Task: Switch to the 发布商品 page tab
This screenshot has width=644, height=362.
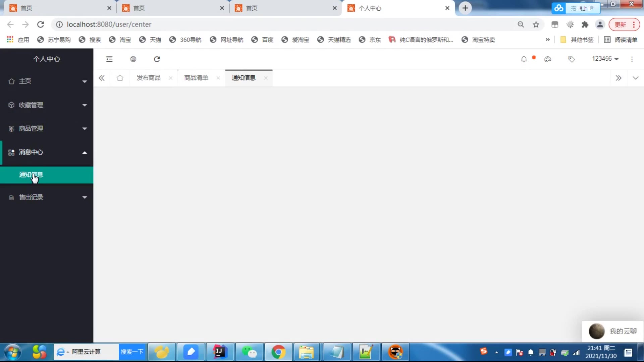Action: point(149,78)
